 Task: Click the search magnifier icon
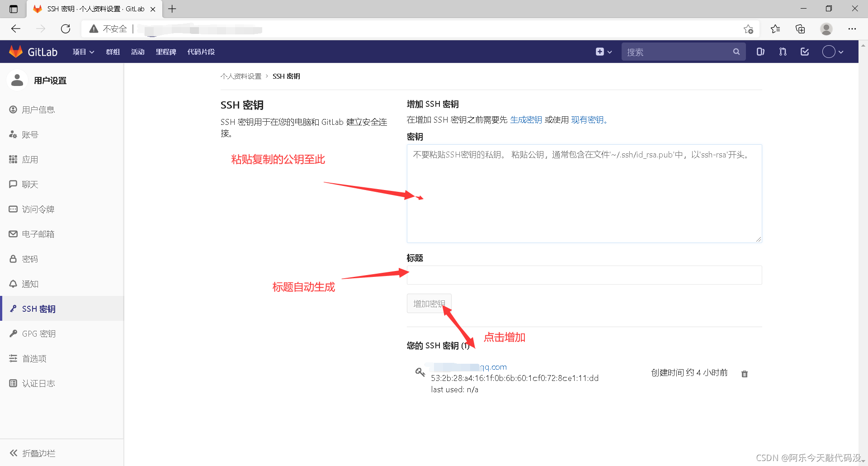pos(736,52)
